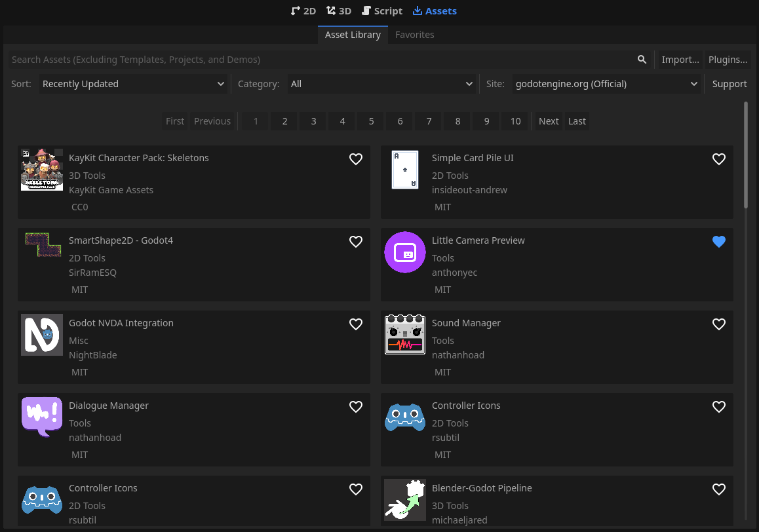Click author insideout-andrew
Screen dimensions: 759x532
coord(469,190)
